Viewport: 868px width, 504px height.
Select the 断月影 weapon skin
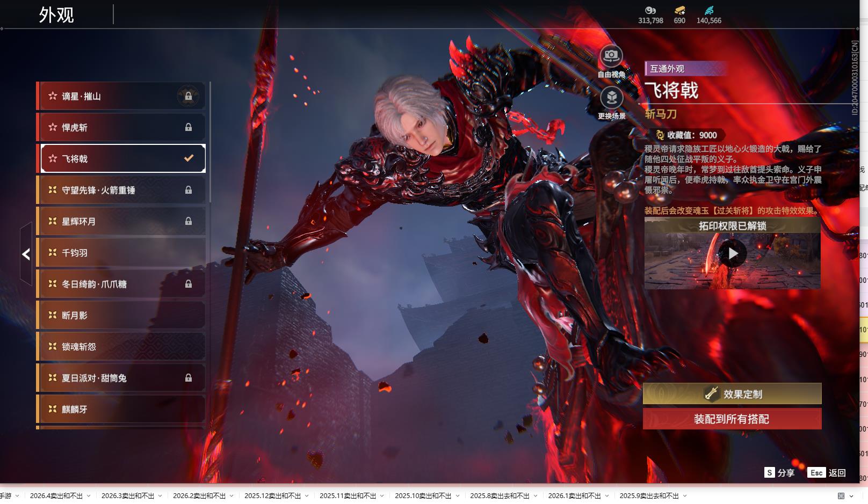point(121,316)
